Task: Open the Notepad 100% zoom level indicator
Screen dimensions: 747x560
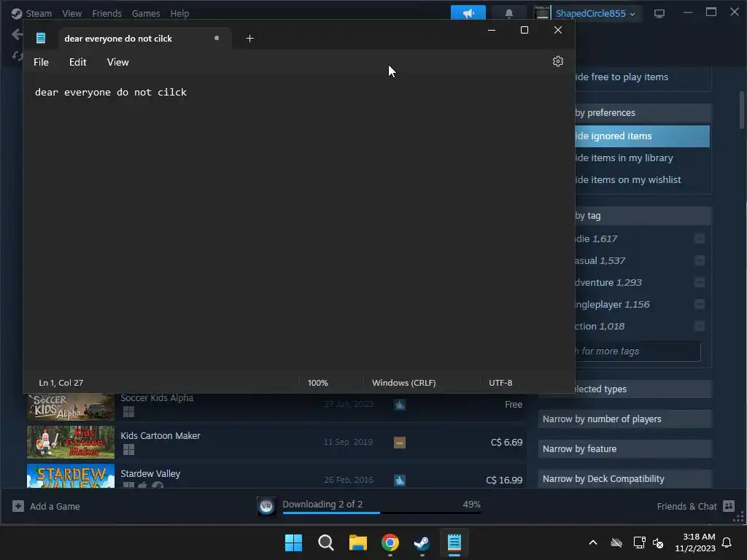Action: (318, 383)
